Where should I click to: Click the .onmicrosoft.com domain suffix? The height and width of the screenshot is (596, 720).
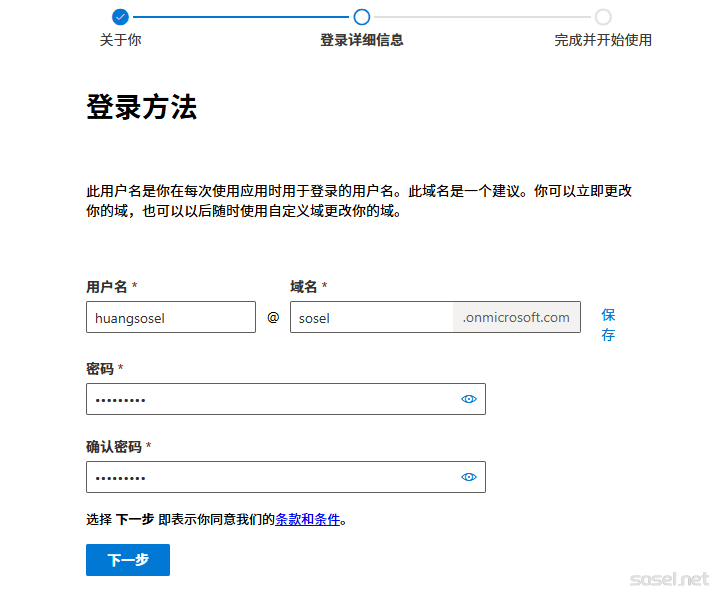[x=516, y=318]
